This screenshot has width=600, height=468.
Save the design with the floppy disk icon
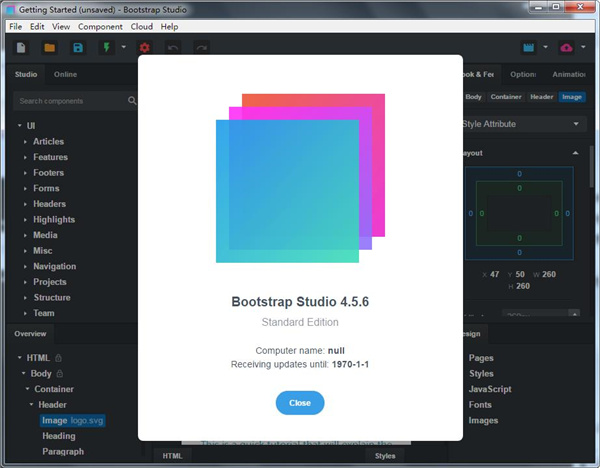pyautogui.click(x=78, y=48)
